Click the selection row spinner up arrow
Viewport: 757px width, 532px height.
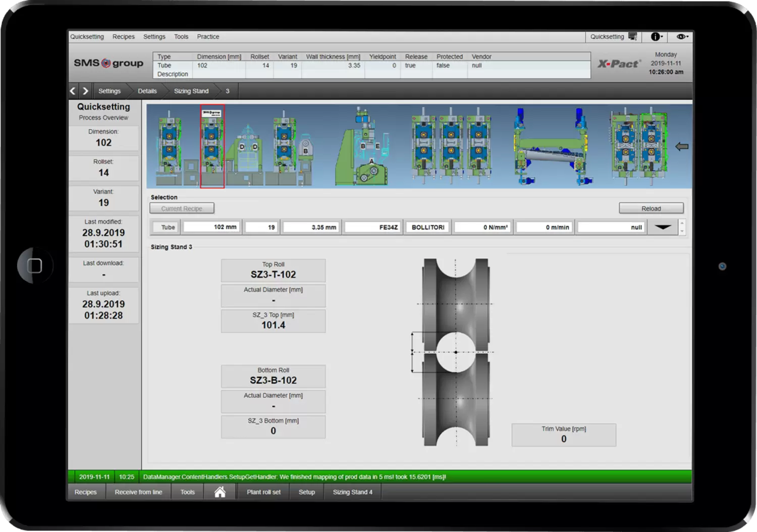pyautogui.click(x=682, y=223)
